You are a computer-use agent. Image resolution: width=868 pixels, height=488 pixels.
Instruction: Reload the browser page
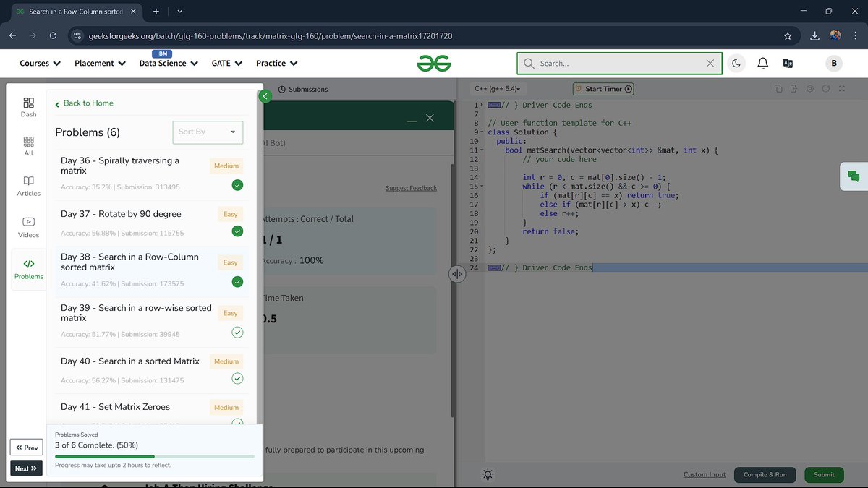(53, 35)
